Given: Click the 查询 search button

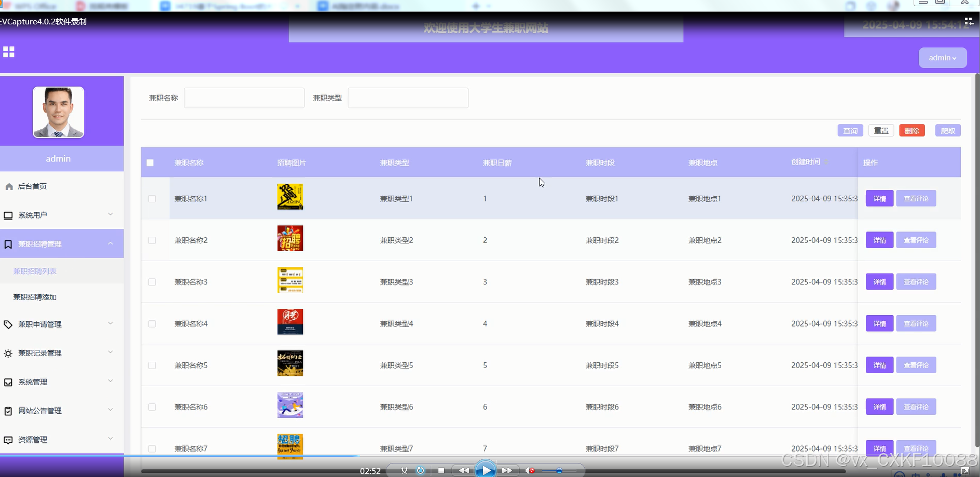Looking at the screenshot, I should tap(850, 131).
